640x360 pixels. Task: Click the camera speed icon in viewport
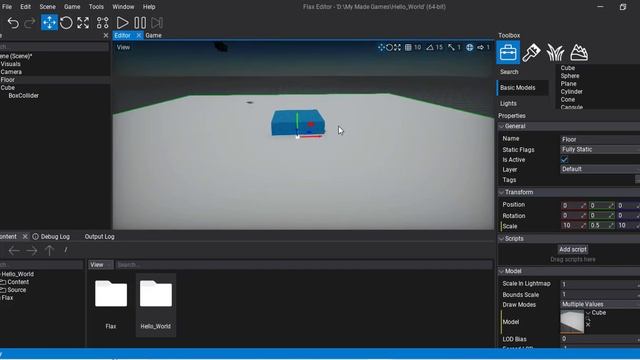pos(480,47)
